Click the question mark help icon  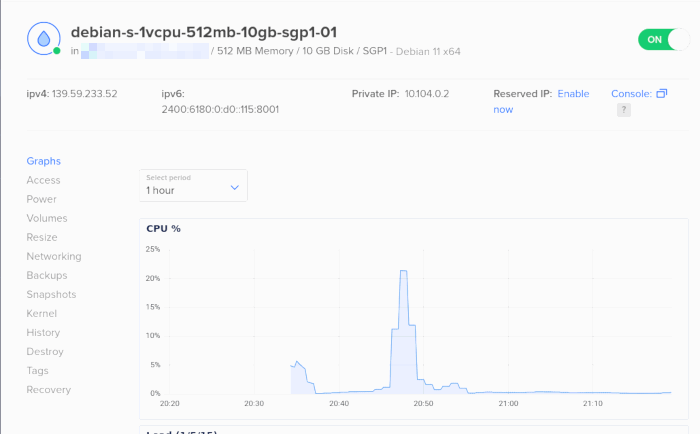(x=624, y=110)
